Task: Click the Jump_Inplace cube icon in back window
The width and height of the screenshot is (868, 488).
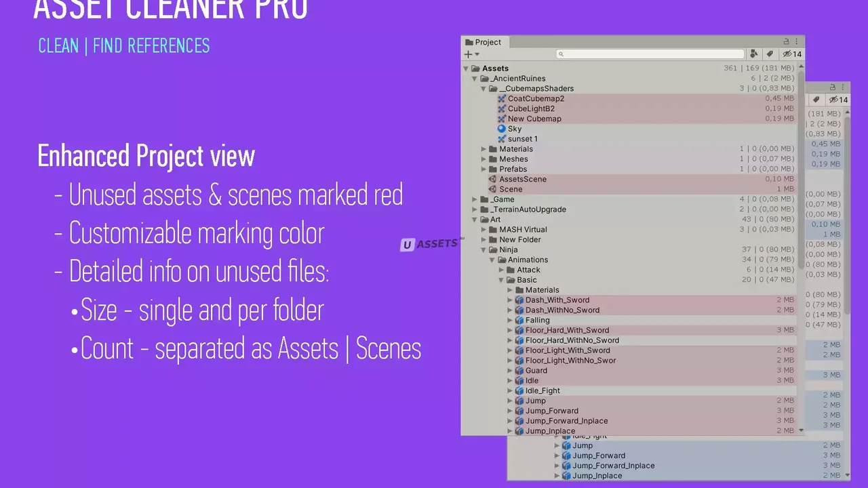Action: pos(566,476)
